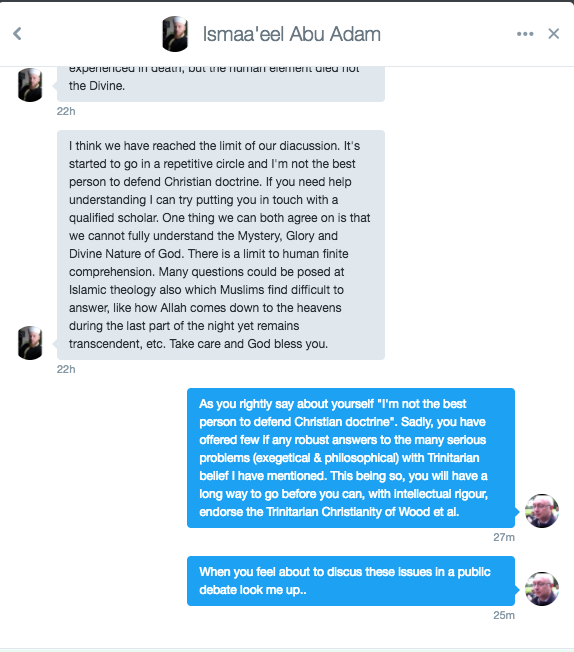Click the 22h timestamp below the long grey message
The width and height of the screenshot is (574, 652).
66,369
